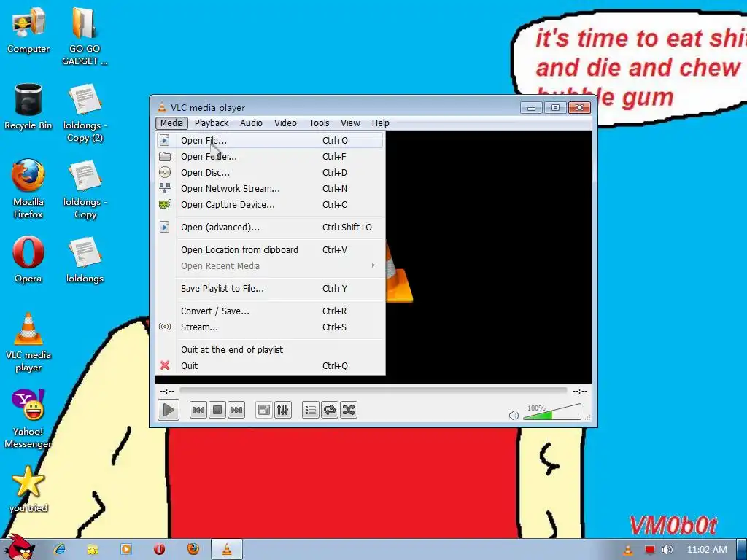Open Windows Media Player taskbar icon
The image size is (747, 560).
click(x=125, y=550)
